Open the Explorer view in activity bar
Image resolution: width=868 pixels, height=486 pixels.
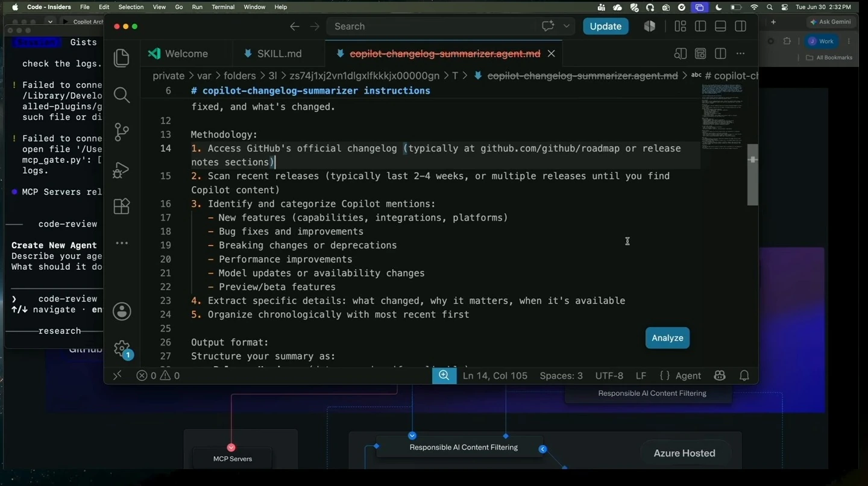coord(122,58)
